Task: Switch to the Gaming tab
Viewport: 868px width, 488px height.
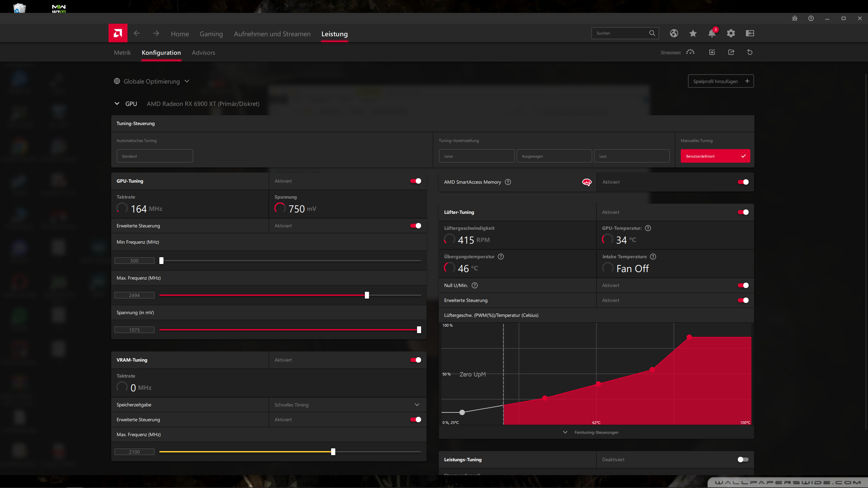Action: coord(211,34)
